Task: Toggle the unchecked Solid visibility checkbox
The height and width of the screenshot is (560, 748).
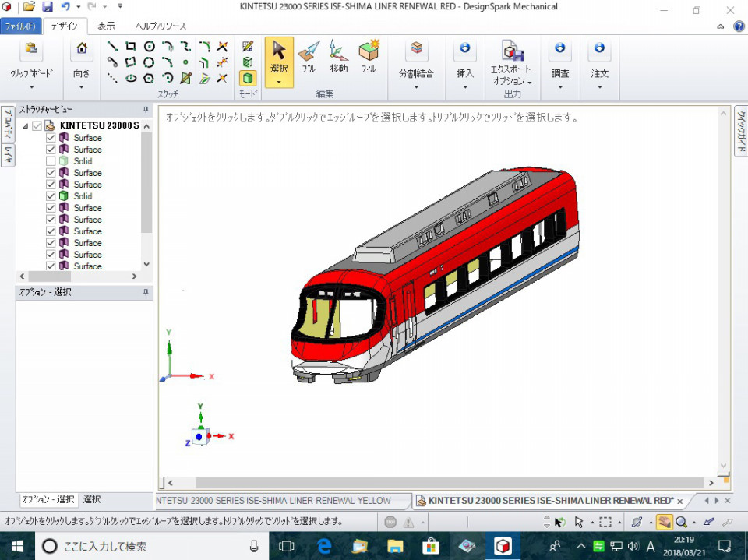Action: coord(51,161)
